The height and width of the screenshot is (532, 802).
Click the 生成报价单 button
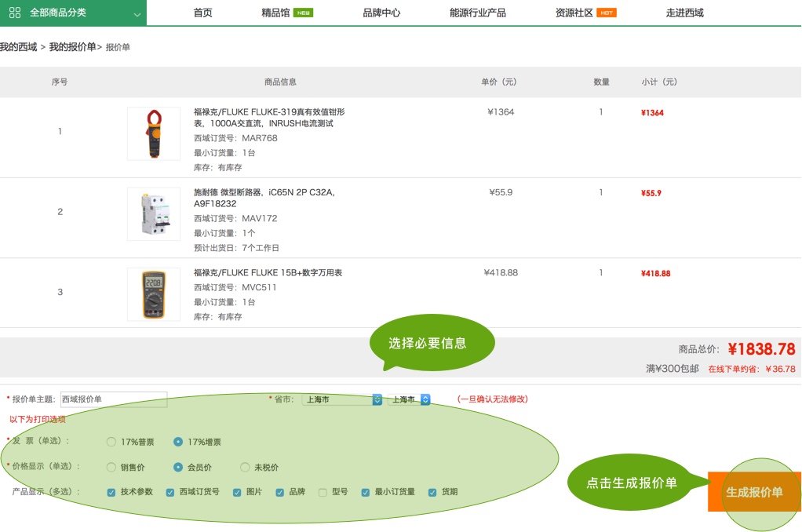[753, 492]
